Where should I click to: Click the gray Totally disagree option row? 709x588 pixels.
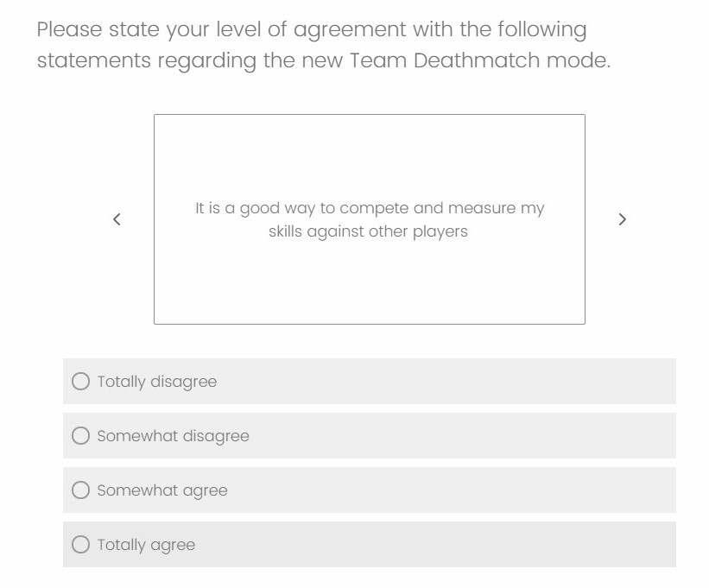(370, 381)
